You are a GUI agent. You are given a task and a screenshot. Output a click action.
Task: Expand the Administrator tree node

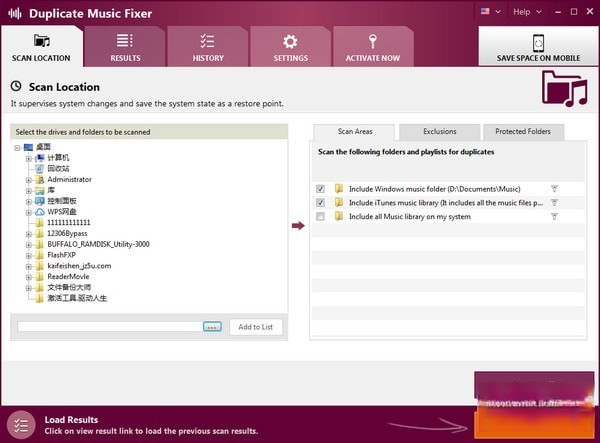click(29, 180)
